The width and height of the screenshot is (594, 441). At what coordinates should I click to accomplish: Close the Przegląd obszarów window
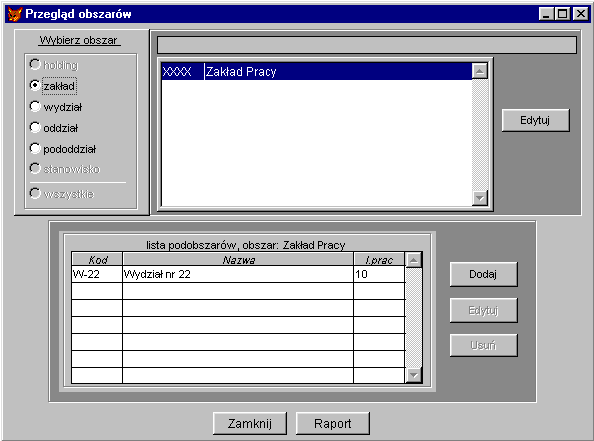(x=580, y=14)
